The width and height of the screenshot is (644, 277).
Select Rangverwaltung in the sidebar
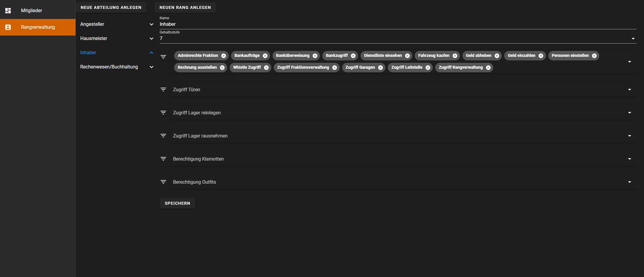point(38,27)
